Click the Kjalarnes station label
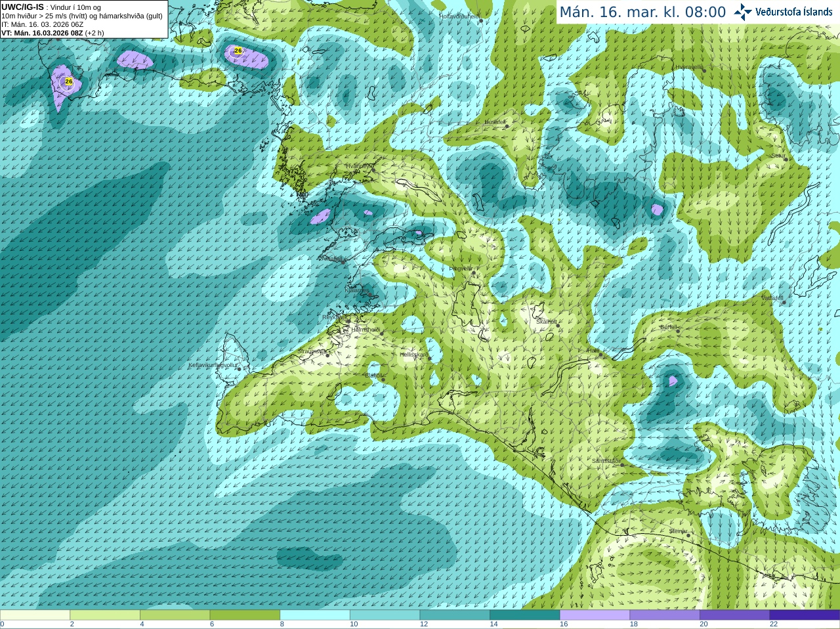 (357, 289)
